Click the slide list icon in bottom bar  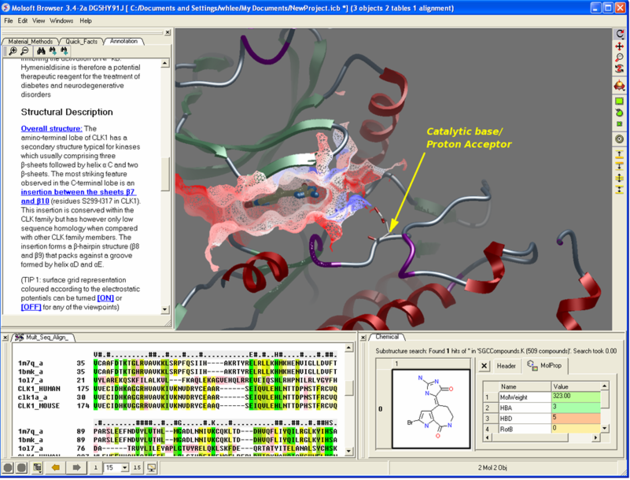(37, 468)
